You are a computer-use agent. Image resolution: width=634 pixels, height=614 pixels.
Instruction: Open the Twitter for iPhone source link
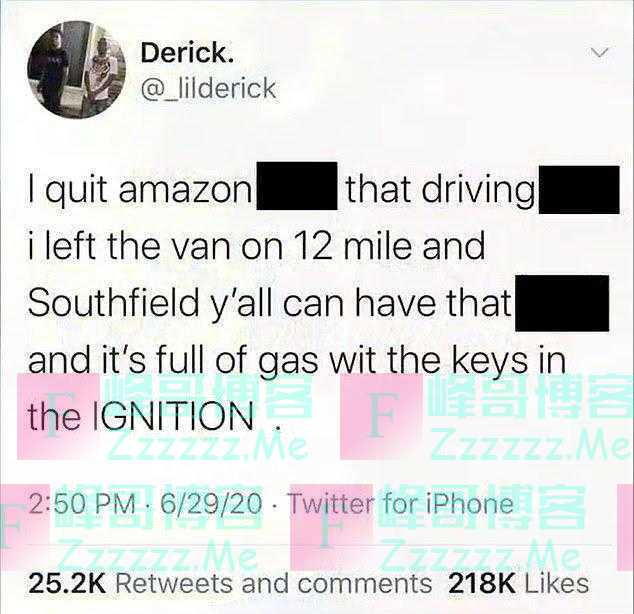(x=400, y=504)
